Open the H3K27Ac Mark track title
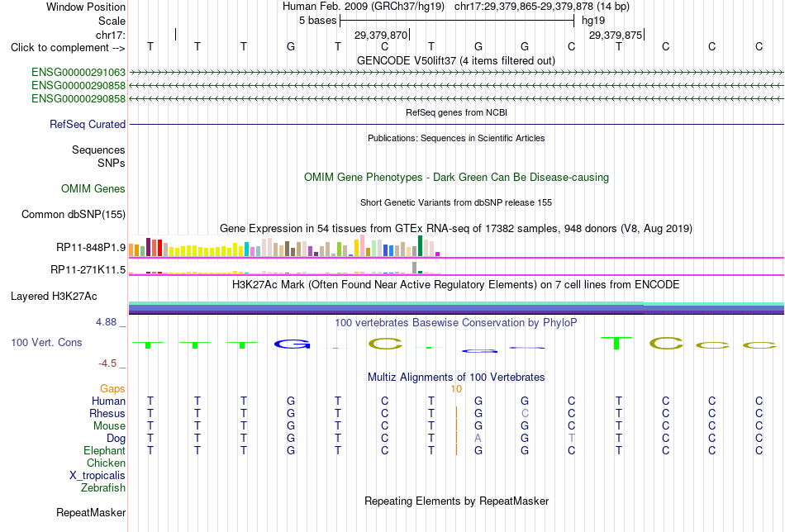785x532 pixels. point(456,285)
